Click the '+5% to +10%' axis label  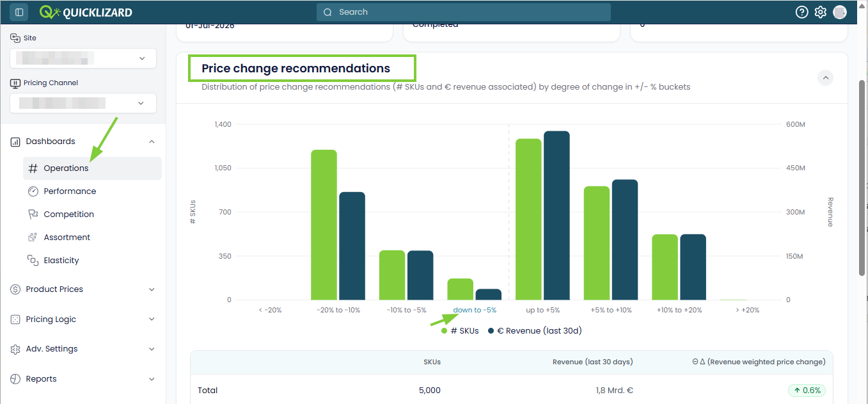(611, 310)
